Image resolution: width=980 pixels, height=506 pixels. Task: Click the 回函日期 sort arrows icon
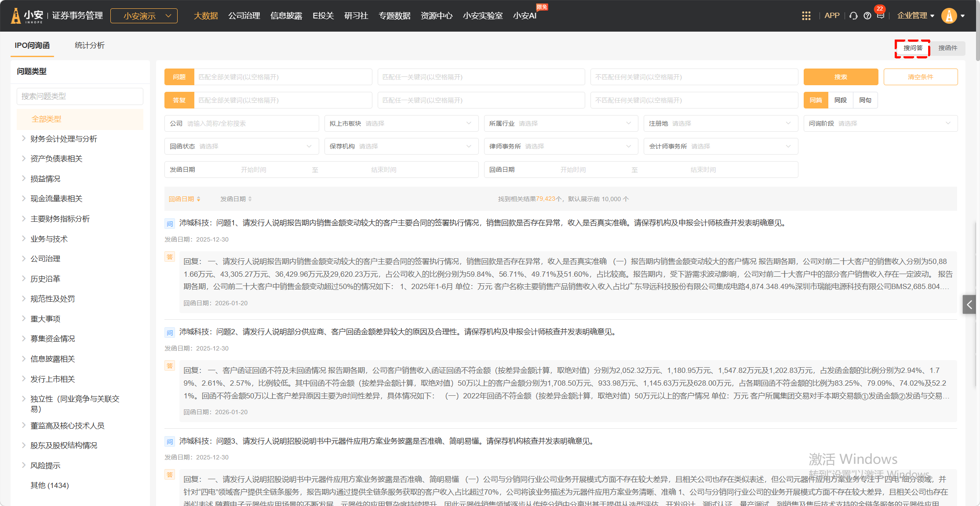199,199
